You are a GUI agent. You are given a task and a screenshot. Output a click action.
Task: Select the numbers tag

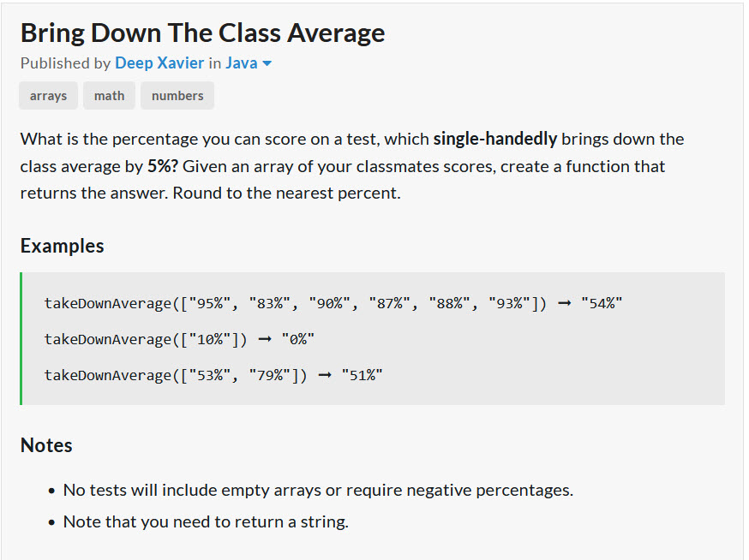pos(177,96)
